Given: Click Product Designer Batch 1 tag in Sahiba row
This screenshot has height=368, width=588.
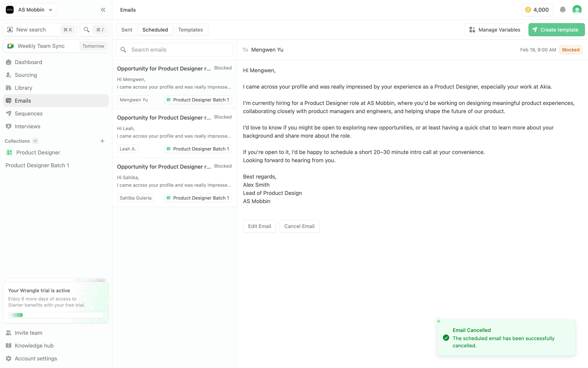Looking at the screenshot, I should 198,198.
